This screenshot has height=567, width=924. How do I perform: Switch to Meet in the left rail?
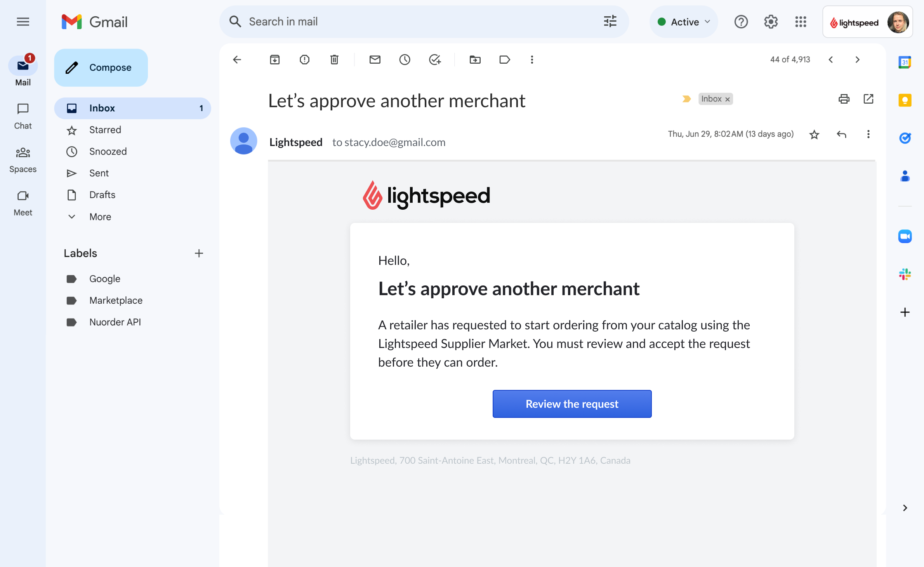23,203
